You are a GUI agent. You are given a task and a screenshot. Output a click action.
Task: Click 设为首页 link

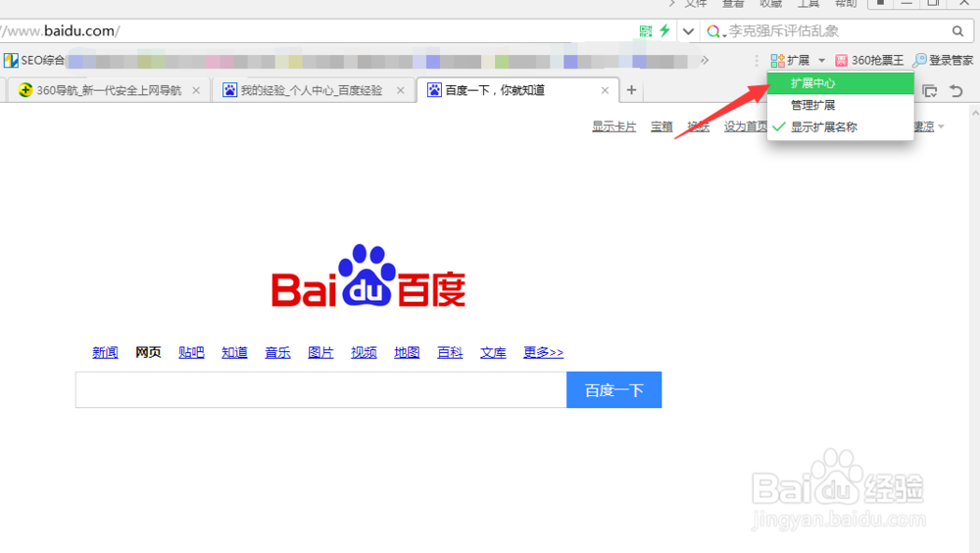pyautogui.click(x=746, y=126)
